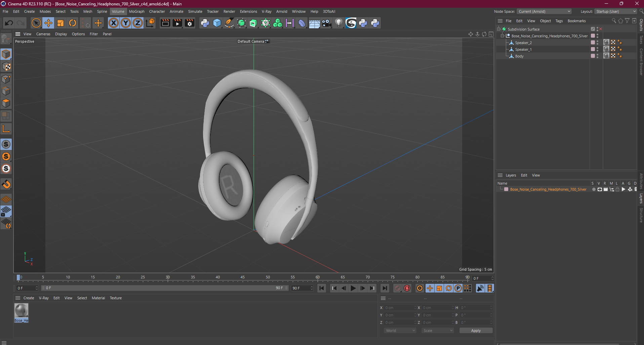Go to start of animation

[322, 288]
